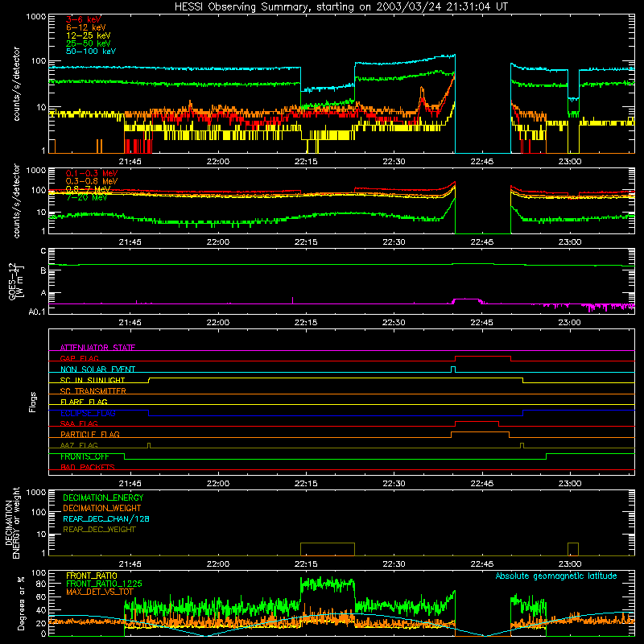Click 22:15 tick under the top count-rate plot

tap(306, 162)
